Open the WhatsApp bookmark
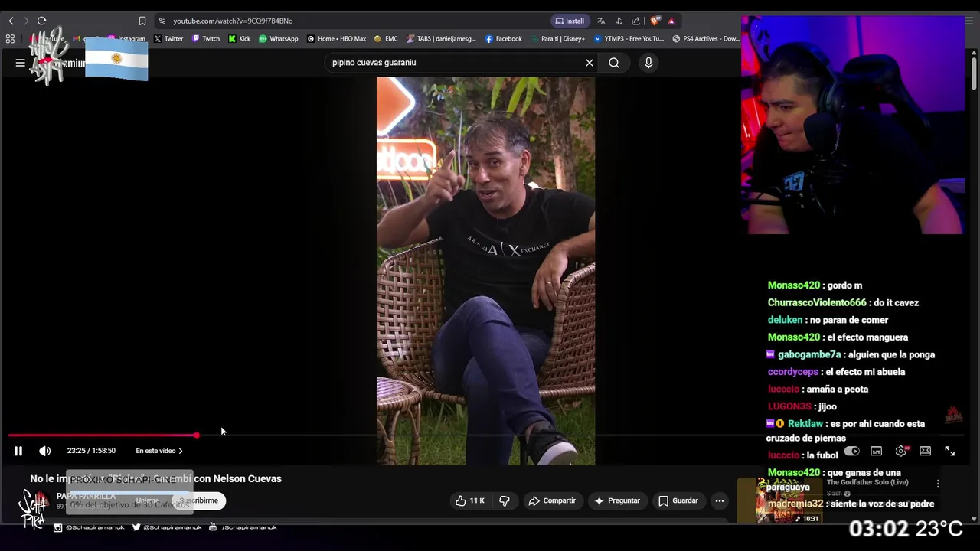Screen dimensions: 980x551 (279, 38)
